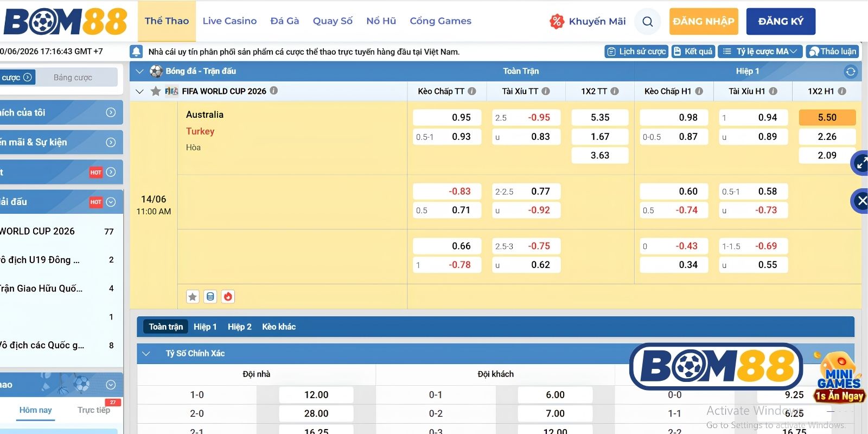
Task: Pick 1X2 TT Australia odds 5.35
Action: (x=600, y=117)
